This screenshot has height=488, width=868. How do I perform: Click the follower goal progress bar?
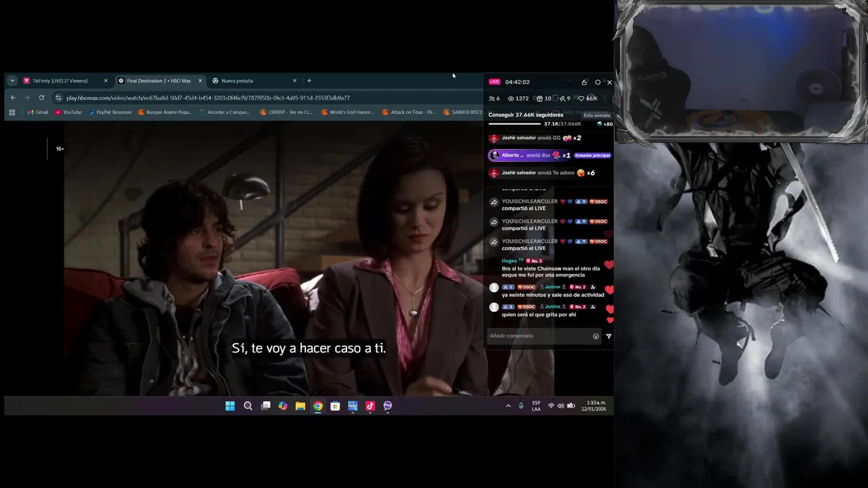tap(514, 124)
